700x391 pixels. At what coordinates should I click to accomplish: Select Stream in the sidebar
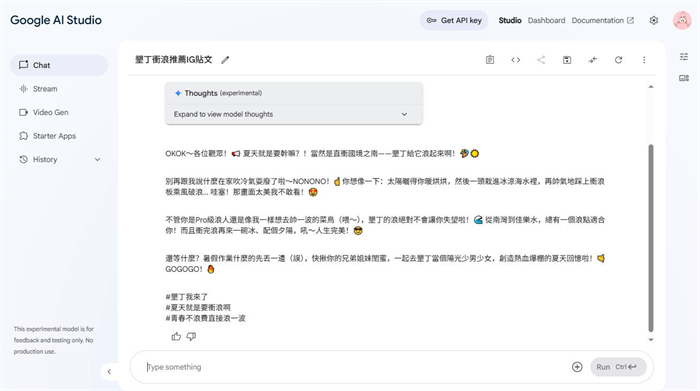(58, 89)
